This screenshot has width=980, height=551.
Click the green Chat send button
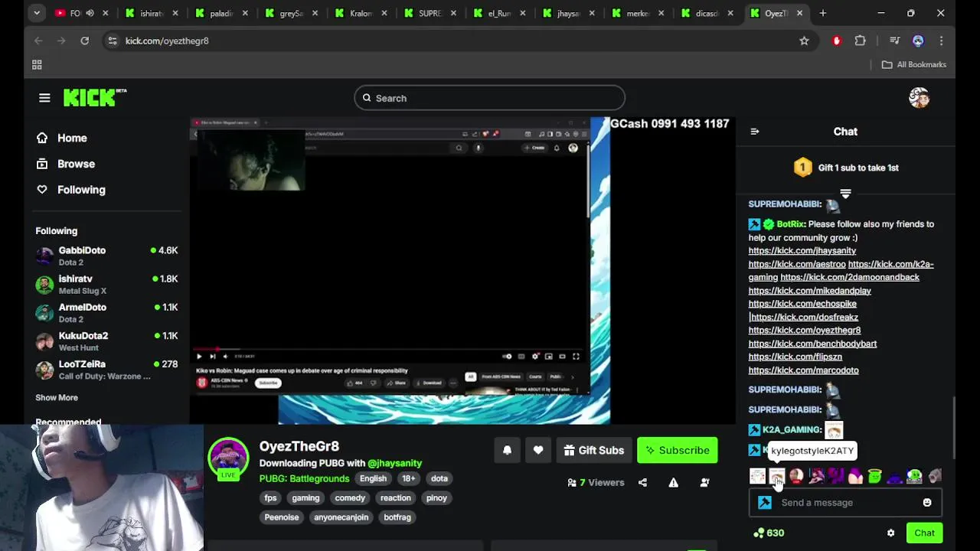coord(924,533)
